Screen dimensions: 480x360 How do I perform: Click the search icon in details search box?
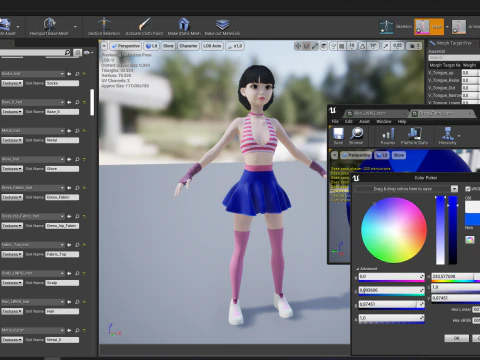(67, 52)
